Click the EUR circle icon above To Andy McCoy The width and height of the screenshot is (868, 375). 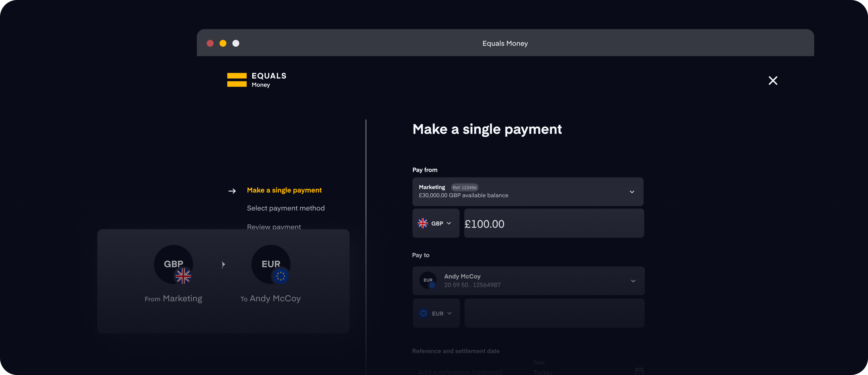(271, 264)
